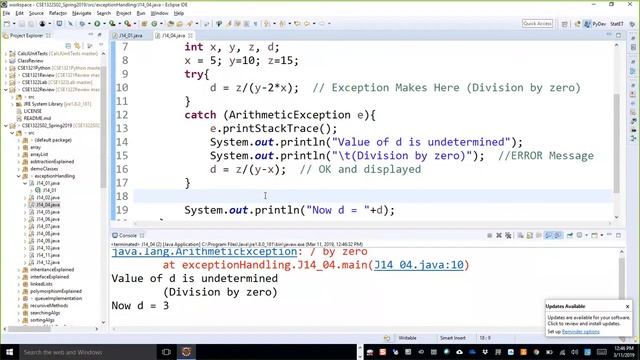The image size is (640, 360).
Task: Click Project Explorer horizontal scrollbar
Action: pos(29,329)
